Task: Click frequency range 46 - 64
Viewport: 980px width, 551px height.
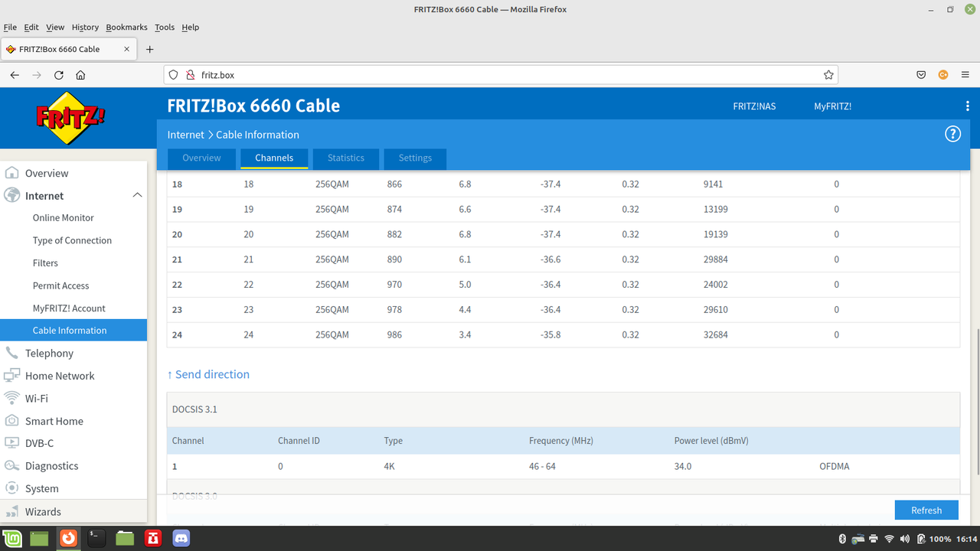Action: point(542,466)
